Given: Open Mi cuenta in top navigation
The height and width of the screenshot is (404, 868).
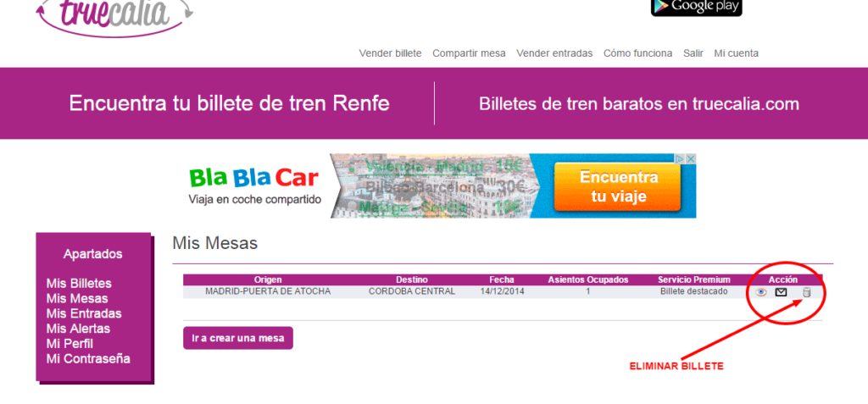Looking at the screenshot, I should (x=736, y=53).
